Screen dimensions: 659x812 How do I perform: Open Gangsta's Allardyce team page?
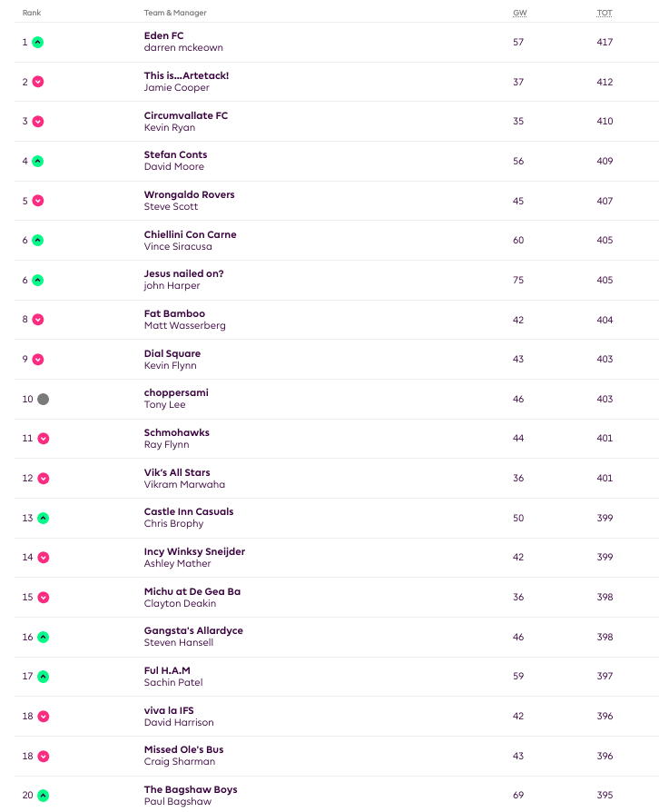click(193, 630)
